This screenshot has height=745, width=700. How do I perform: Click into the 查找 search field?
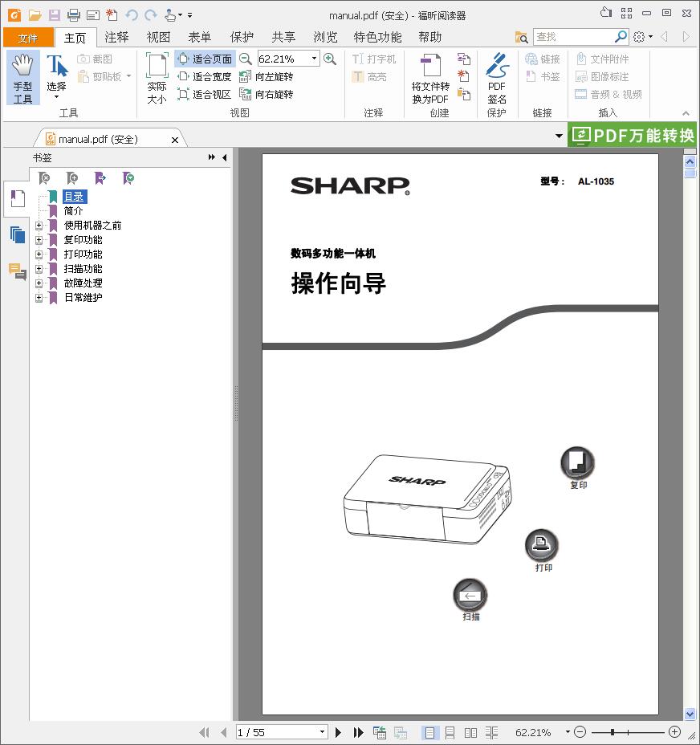click(x=574, y=37)
